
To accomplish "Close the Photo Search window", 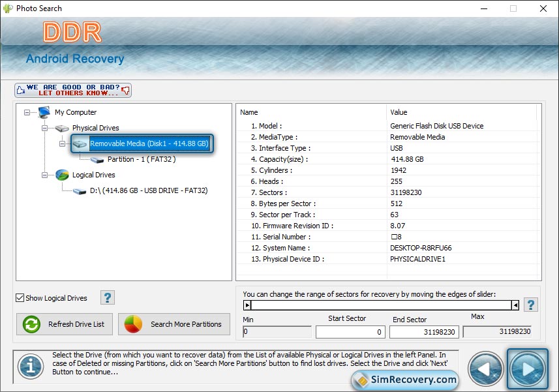I will tap(543, 8).
